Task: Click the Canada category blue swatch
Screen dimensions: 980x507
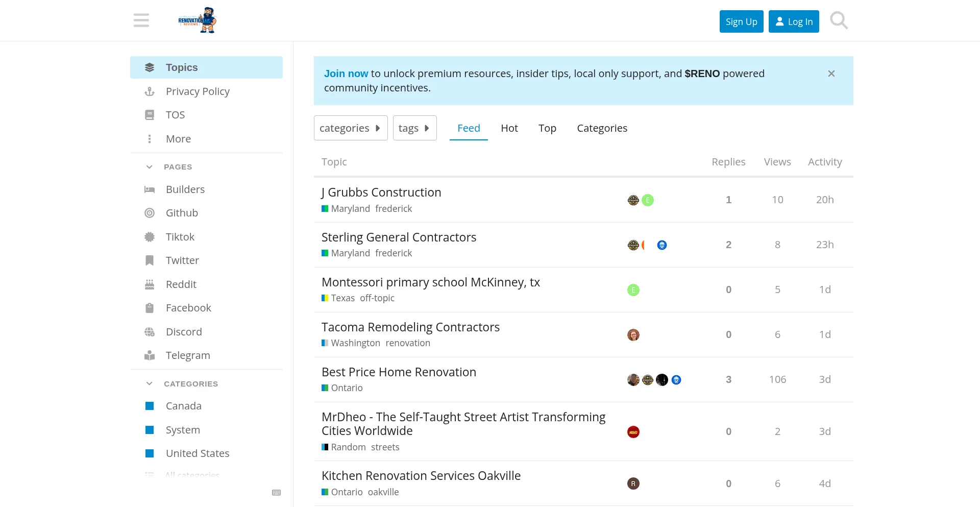Action: click(x=150, y=406)
